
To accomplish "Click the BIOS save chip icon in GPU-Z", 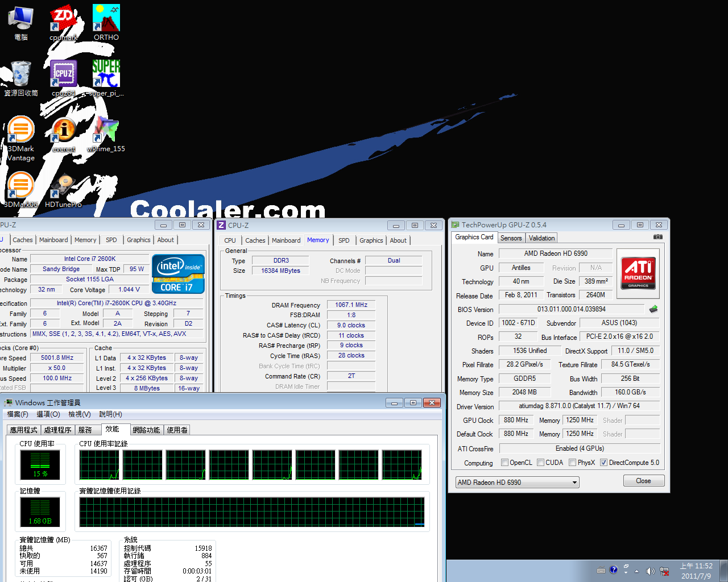I will click(653, 309).
